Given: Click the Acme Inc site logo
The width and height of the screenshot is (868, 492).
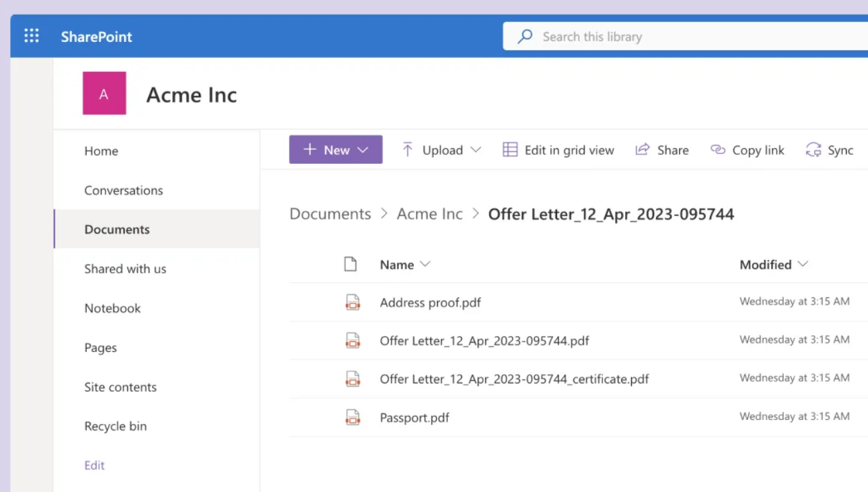Looking at the screenshot, I should 104,93.
